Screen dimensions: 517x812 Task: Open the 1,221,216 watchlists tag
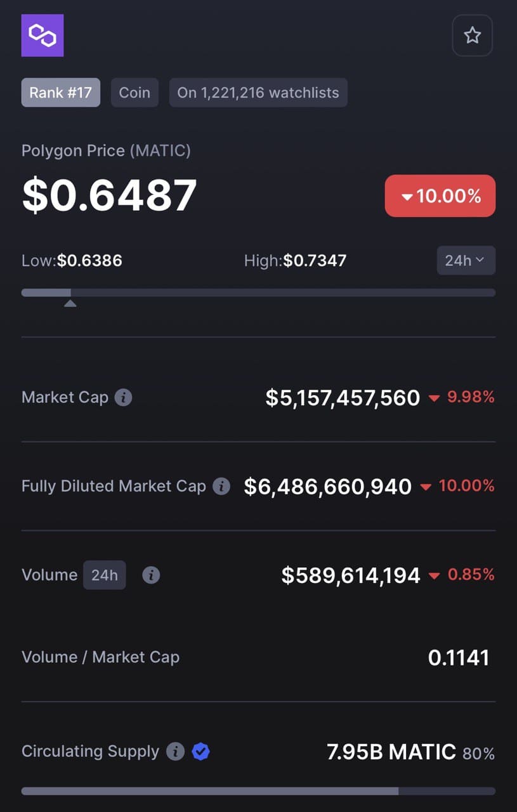click(x=258, y=93)
